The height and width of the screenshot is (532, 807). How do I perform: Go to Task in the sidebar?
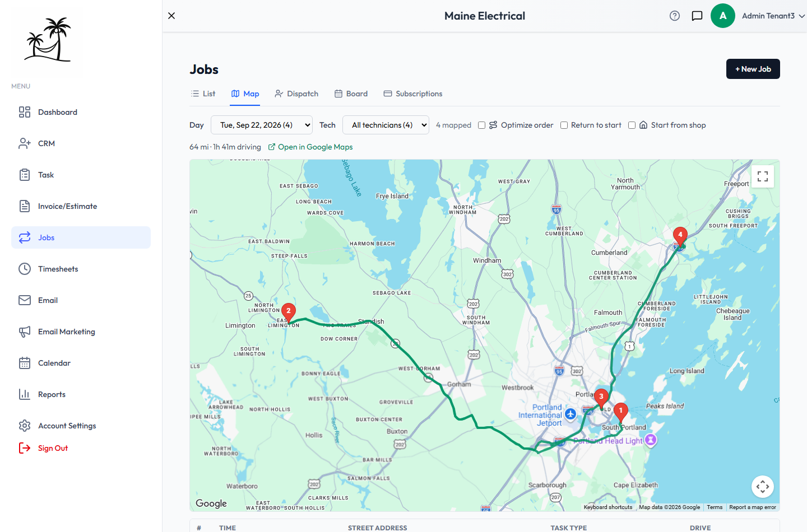point(81,175)
